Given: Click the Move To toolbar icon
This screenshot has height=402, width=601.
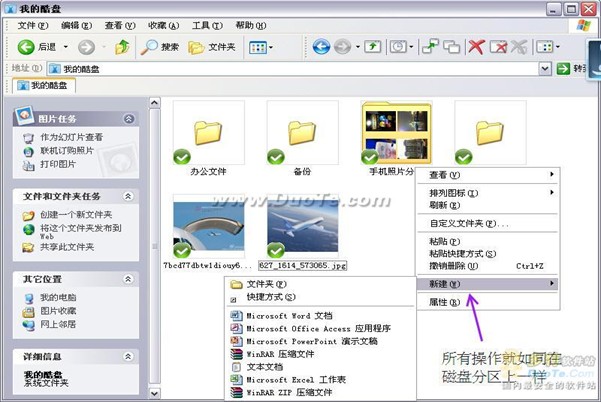Looking at the screenshot, I should 430,47.
